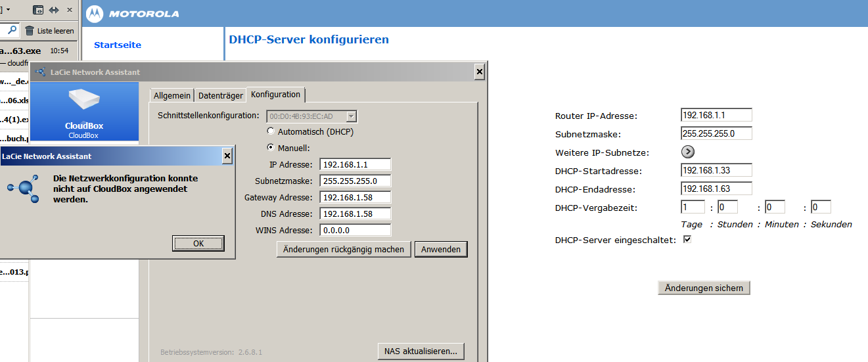Click NAS aktualisieren button
Viewport: 868px width, 362px height.
[421, 351]
